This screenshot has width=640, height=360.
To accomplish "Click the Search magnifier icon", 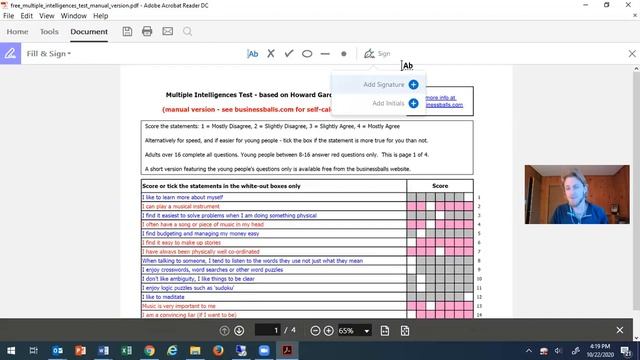I will click(187, 31).
